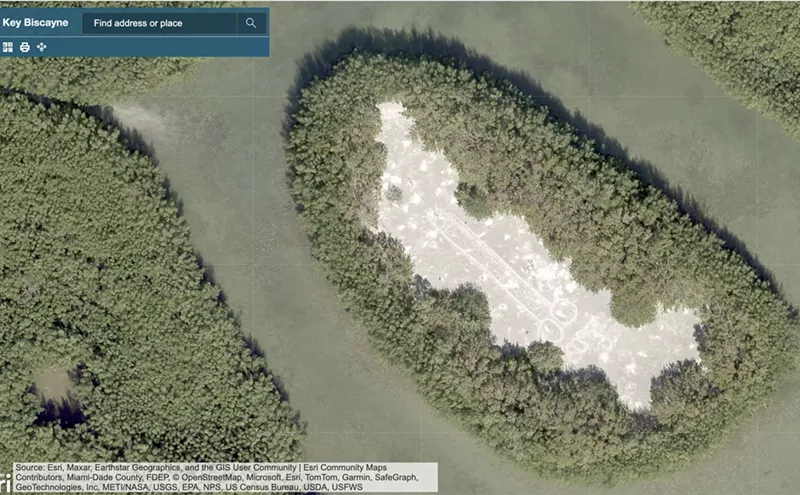Click the Esri source attribution text box
Image resolution: width=800 pixels, height=495 pixels.
point(225,477)
